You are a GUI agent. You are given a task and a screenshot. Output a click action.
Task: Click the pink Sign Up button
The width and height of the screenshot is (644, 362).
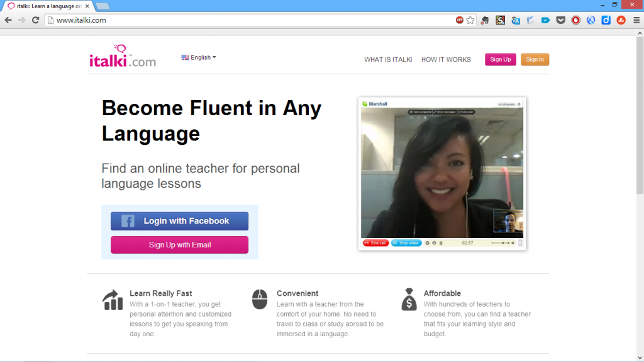tap(500, 59)
